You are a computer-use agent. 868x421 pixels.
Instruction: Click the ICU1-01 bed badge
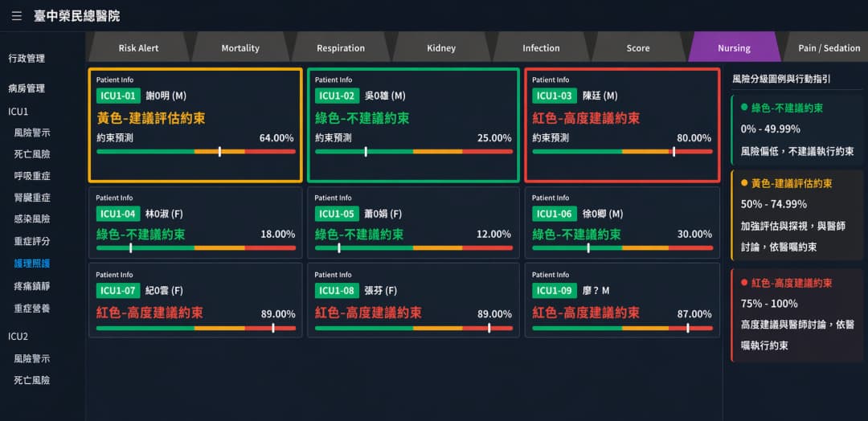click(x=118, y=96)
